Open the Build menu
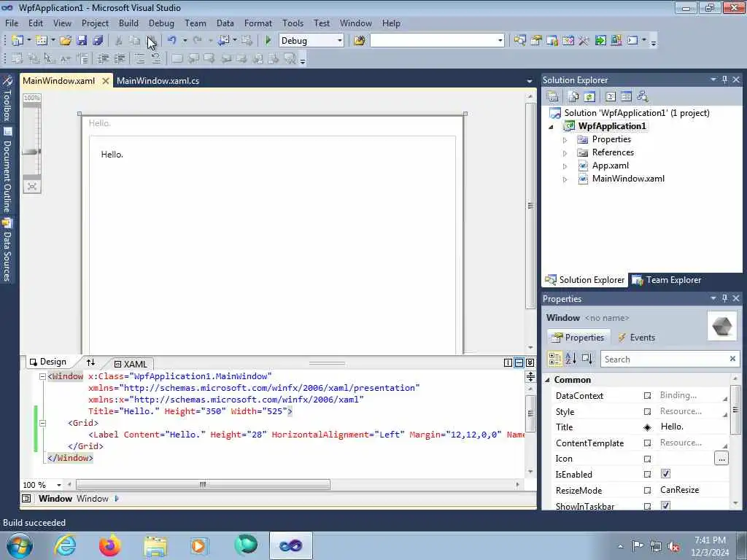The height and width of the screenshot is (560, 747). click(128, 23)
